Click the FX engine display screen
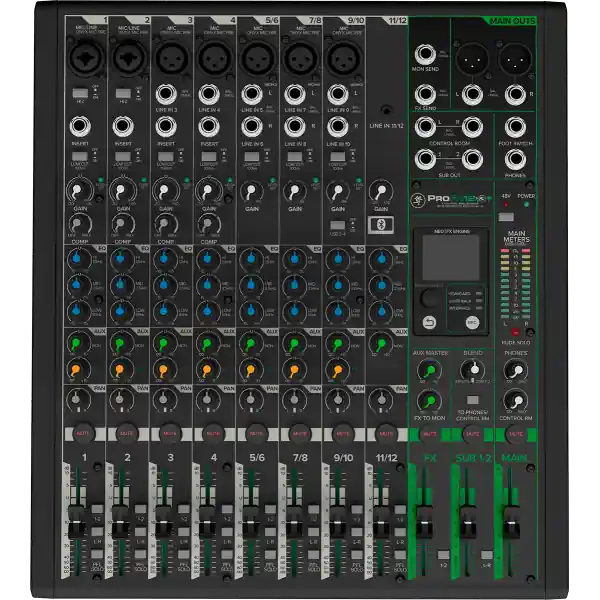This screenshot has width=600, height=600. tap(451, 257)
